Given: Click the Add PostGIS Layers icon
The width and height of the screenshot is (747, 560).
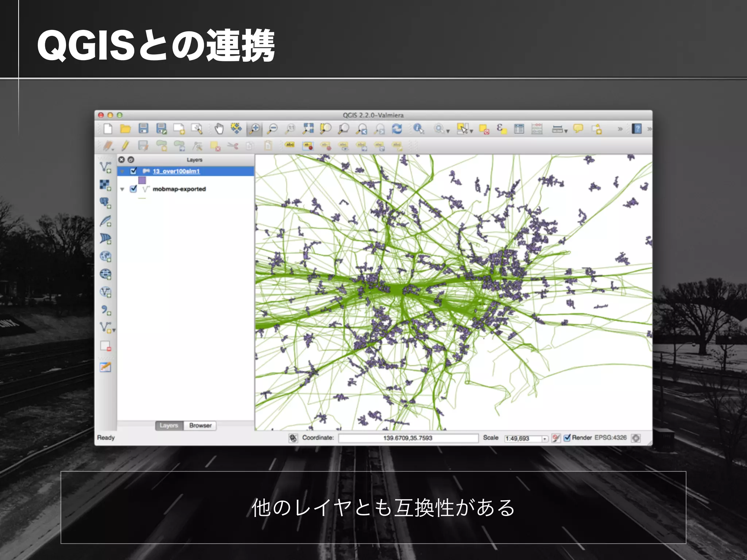Looking at the screenshot, I should 105,203.
